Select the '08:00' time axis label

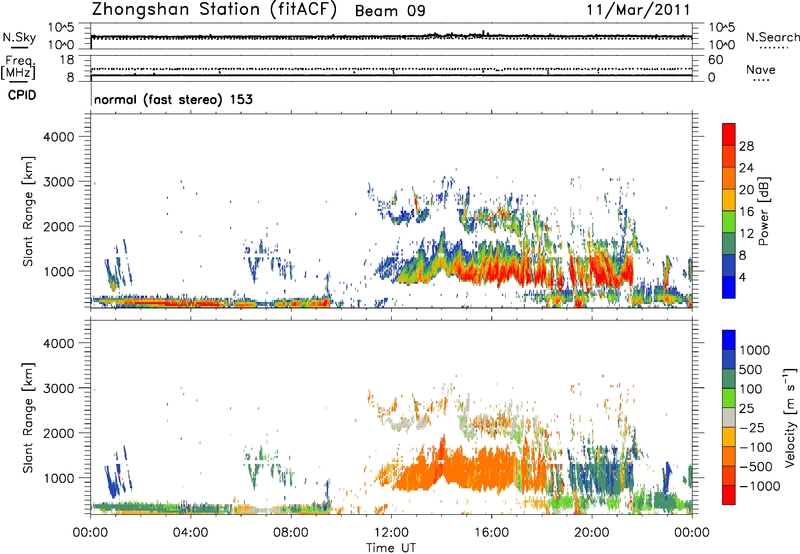[x=290, y=533]
